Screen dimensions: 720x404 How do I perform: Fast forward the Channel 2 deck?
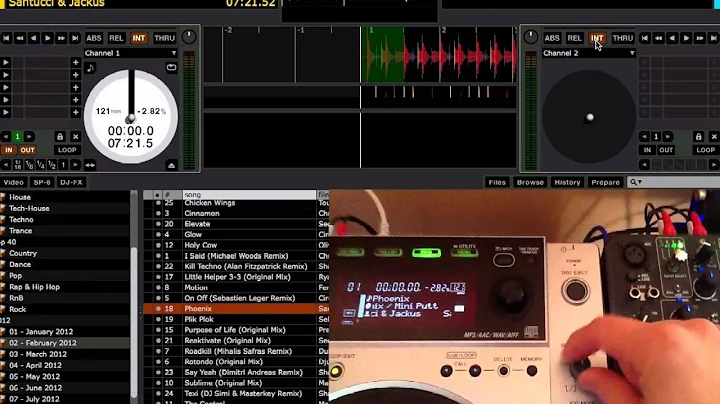[x=700, y=38]
